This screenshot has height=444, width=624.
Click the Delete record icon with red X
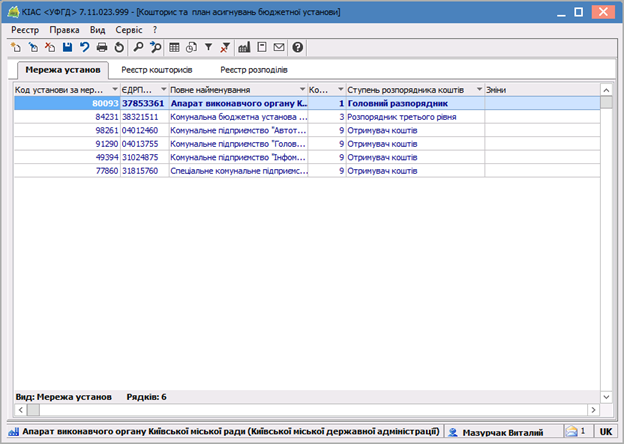click(x=50, y=47)
